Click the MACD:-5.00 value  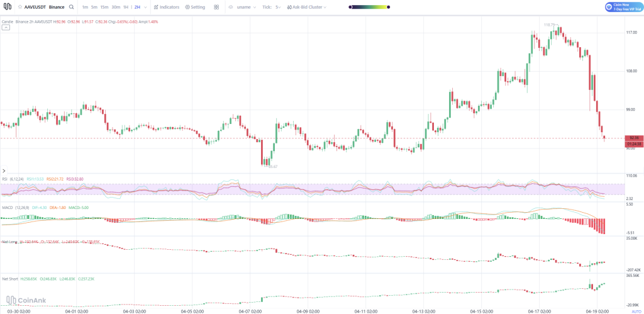point(78,208)
